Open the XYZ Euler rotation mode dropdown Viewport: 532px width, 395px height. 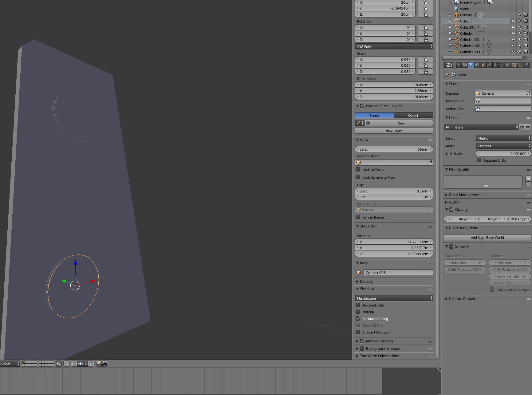coord(394,47)
